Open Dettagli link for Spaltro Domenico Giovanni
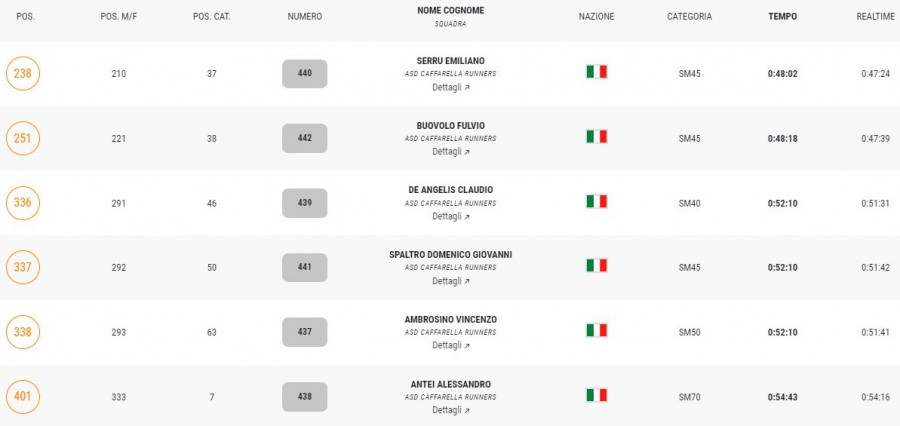The height and width of the screenshot is (426, 900). (x=451, y=281)
